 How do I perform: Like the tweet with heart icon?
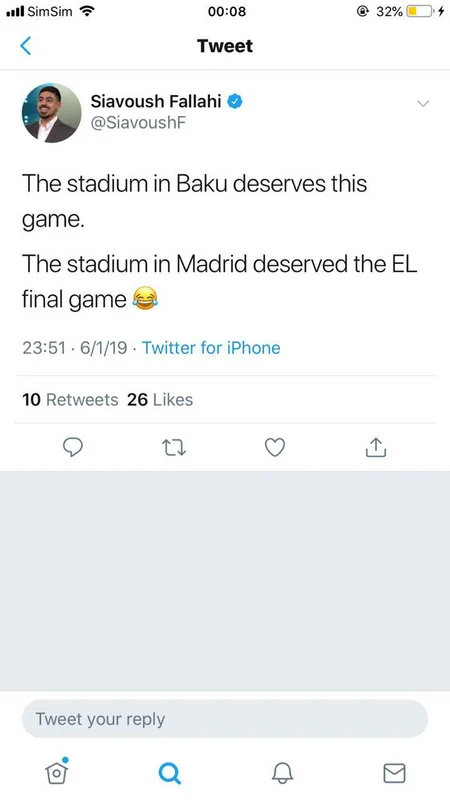click(x=274, y=447)
